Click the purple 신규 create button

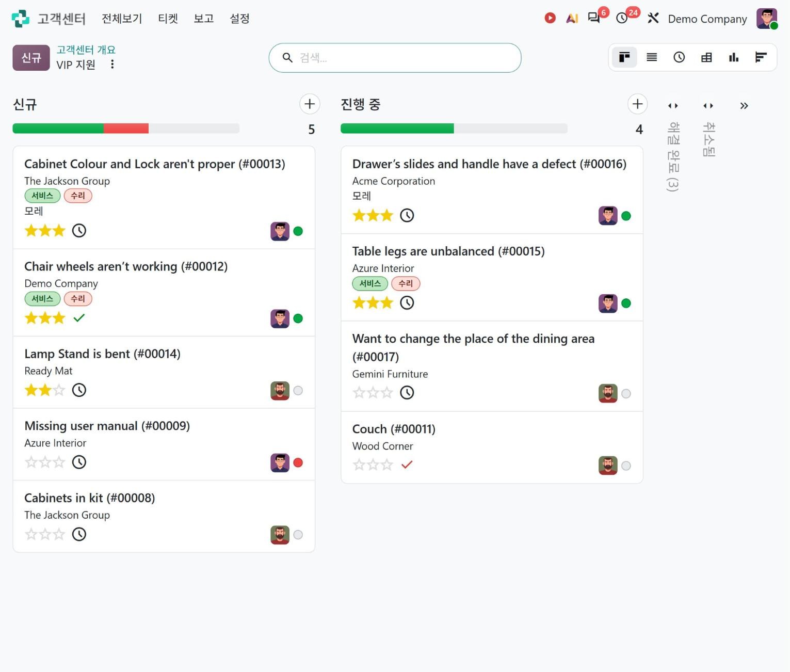31,58
